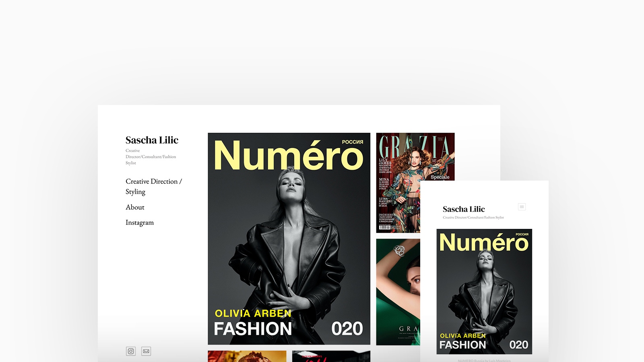Open the Numéro cover in mobile preview

484,291
